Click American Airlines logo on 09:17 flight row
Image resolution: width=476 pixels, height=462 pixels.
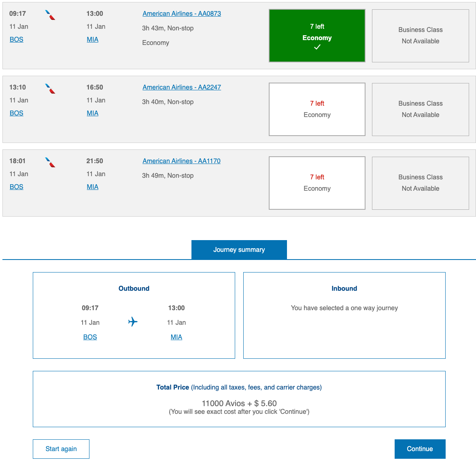(50, 15)
